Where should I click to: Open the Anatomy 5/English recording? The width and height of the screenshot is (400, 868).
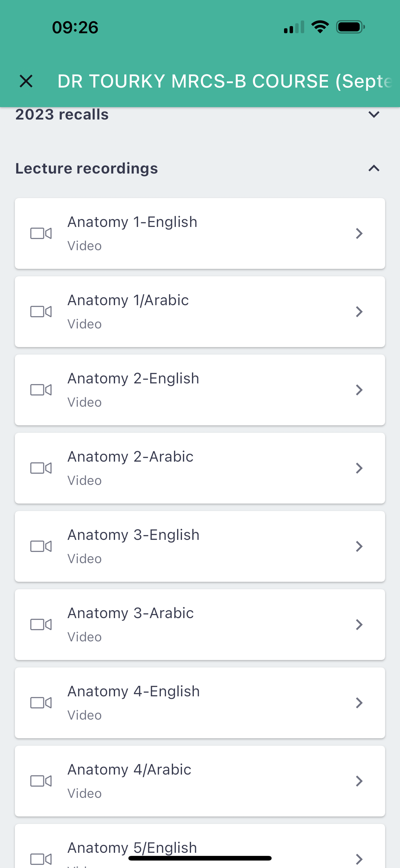[132, 848]
